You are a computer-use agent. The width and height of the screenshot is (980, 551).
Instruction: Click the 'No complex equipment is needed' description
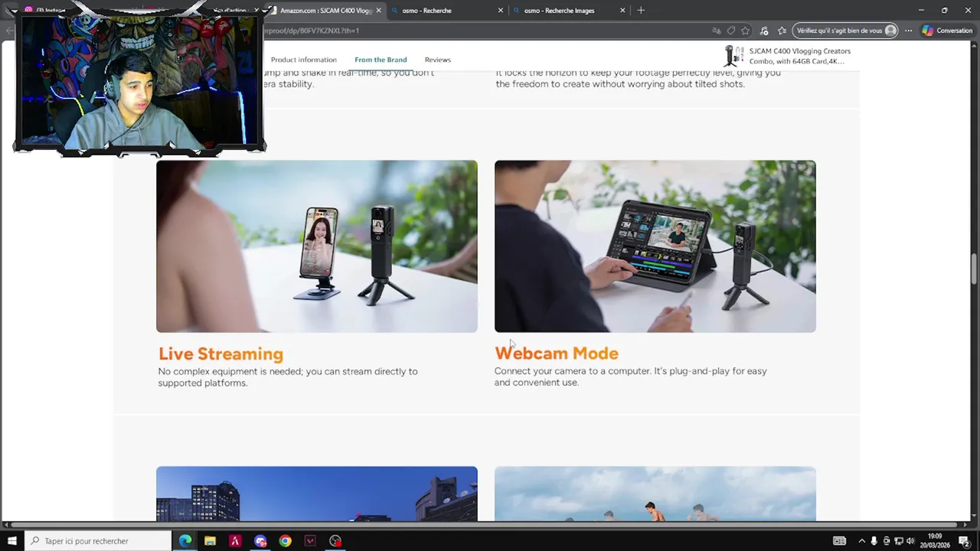288,377
